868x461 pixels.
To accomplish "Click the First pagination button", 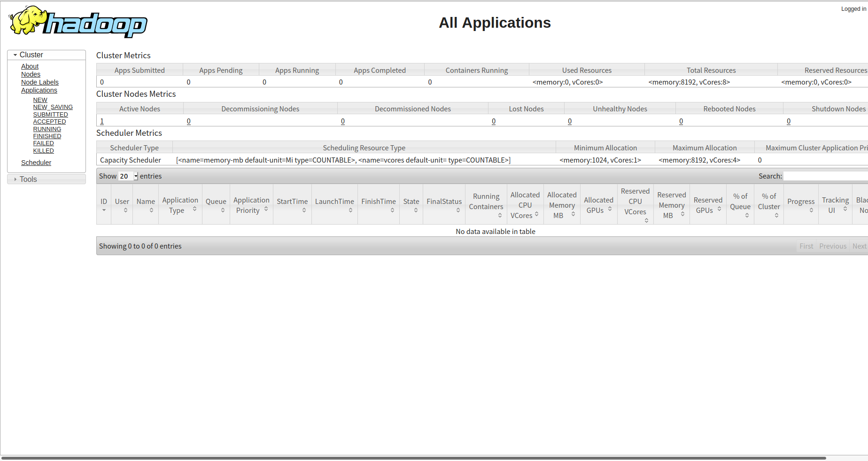I will (x=806, y=246).
